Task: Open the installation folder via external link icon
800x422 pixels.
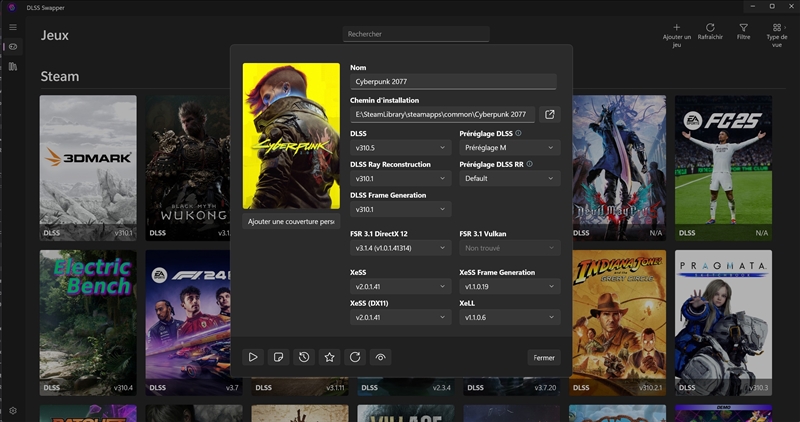Action: click(549, 115)
